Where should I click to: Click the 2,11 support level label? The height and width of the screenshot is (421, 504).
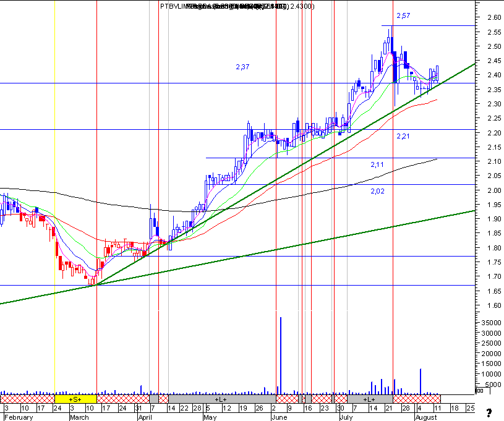(377, 164)
